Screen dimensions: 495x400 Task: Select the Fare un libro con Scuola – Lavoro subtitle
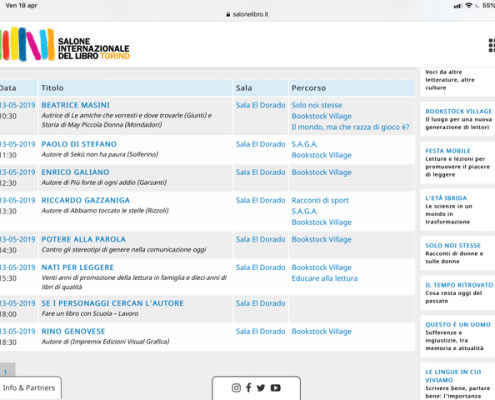[90, 313]
